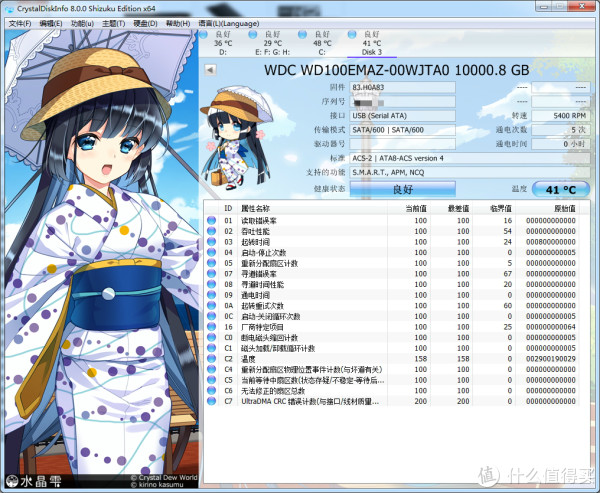
Task: Click the ID column header
Action: [x=228, y=208]
